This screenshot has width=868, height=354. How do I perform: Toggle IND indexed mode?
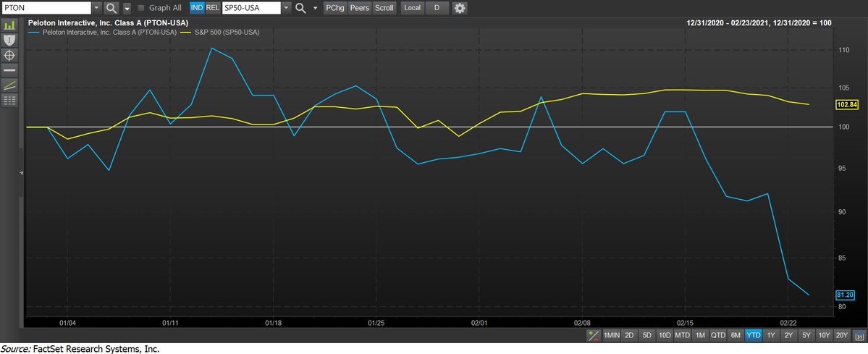(x=196, y=8)
